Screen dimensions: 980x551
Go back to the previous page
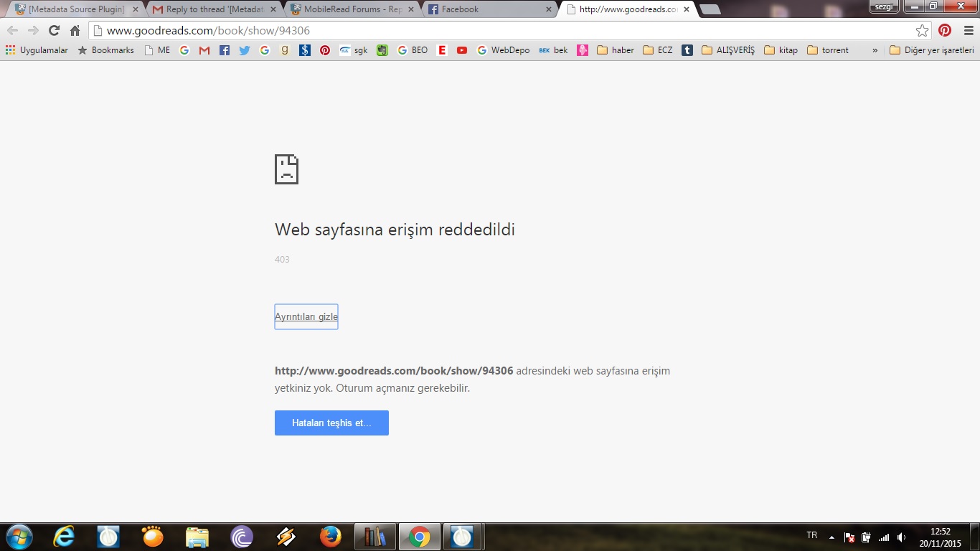[12, 31]
